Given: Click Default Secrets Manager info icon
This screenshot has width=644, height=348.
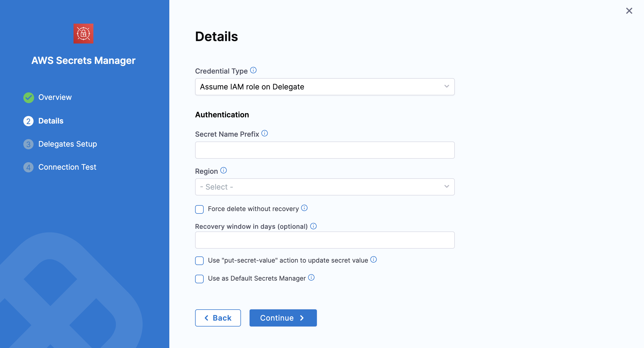Looking at the screenshot, I should [x=311, y=278].
